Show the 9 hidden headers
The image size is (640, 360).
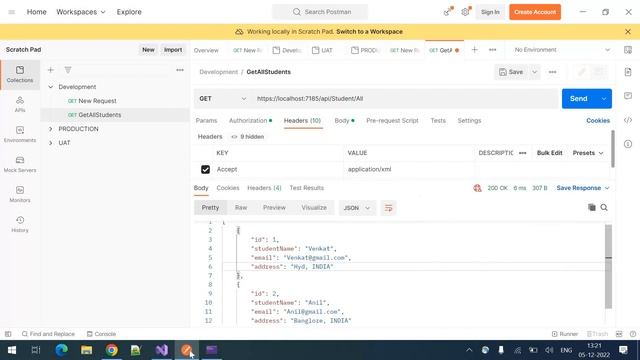pos(248,137)
